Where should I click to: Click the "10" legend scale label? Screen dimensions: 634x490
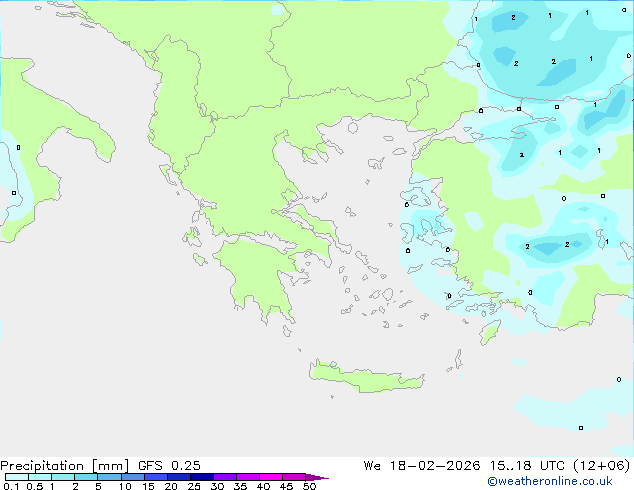[x=125, y=486]
